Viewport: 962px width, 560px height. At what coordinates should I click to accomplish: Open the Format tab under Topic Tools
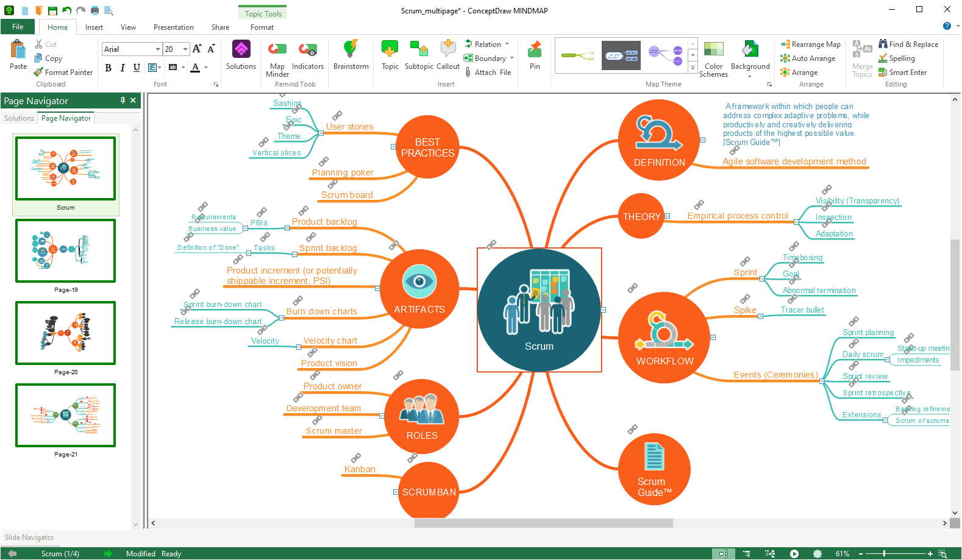pyautogui.click(x=262, y=27)
